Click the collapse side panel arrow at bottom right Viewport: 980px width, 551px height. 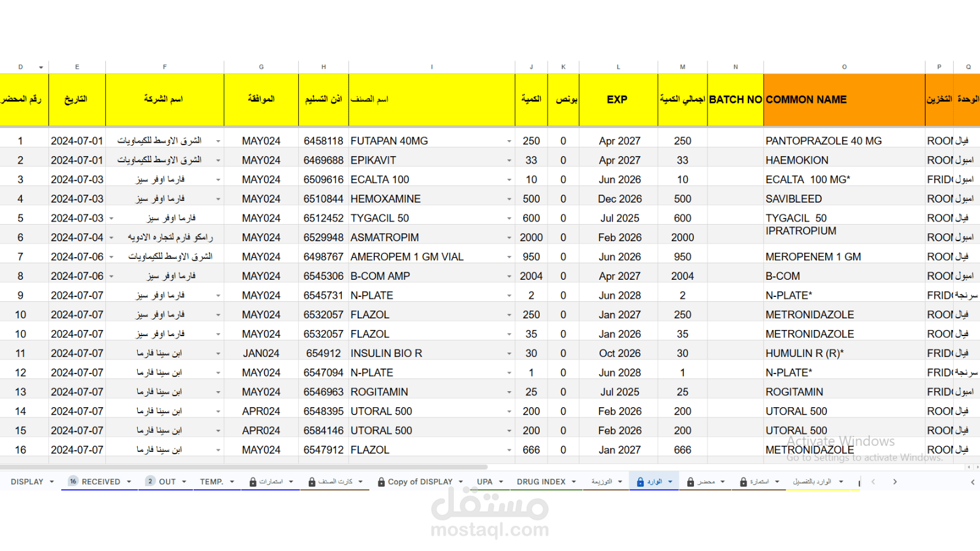click(973, 482)
